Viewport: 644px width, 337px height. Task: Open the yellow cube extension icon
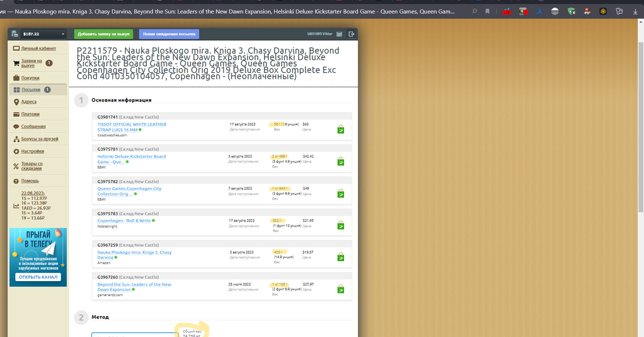point(603,11)
